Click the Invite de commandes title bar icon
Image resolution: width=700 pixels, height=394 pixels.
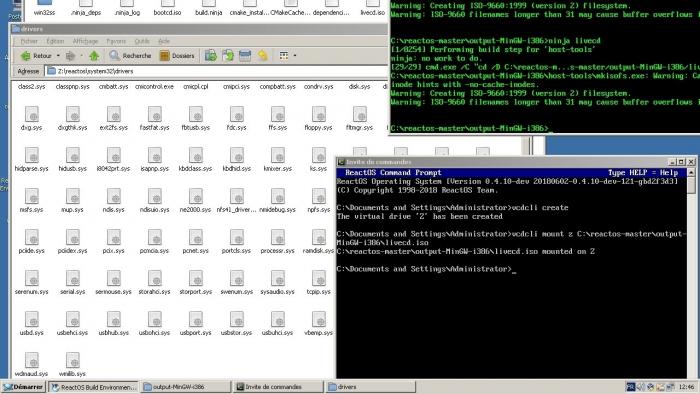click(341, 162)
